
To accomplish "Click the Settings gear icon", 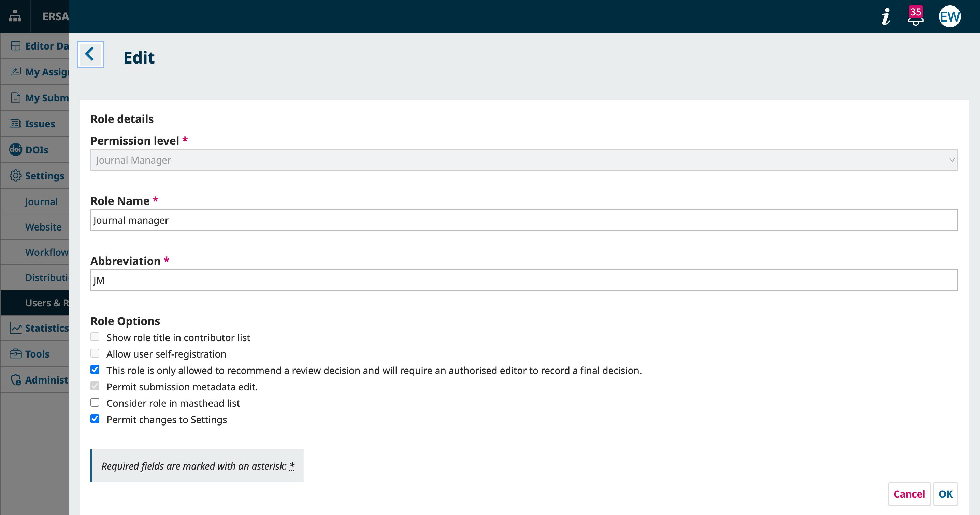I will coord(16,176).
